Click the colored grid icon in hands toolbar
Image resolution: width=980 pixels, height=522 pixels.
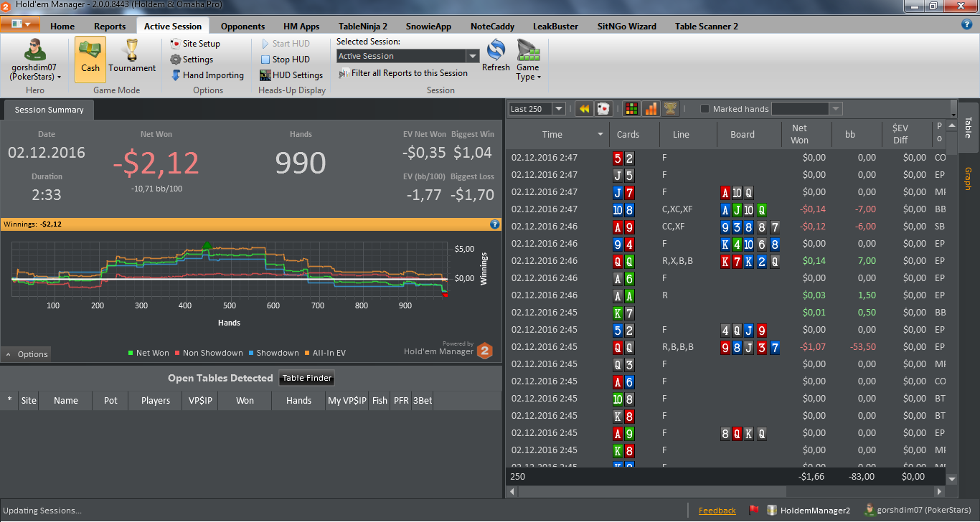[x=632, y=109]
